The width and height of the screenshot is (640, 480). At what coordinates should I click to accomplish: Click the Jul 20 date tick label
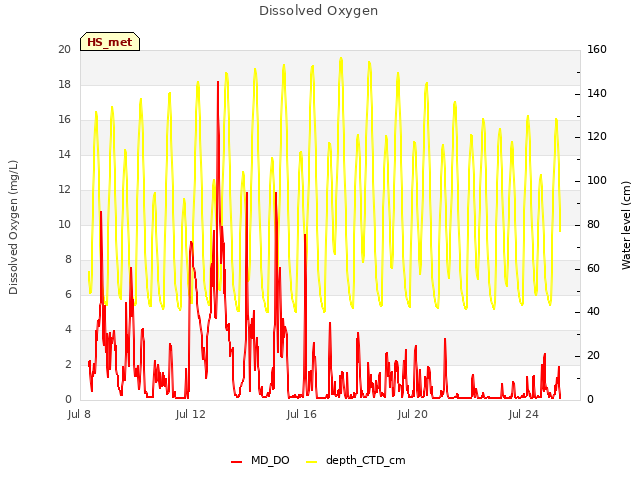coord(413,414)
